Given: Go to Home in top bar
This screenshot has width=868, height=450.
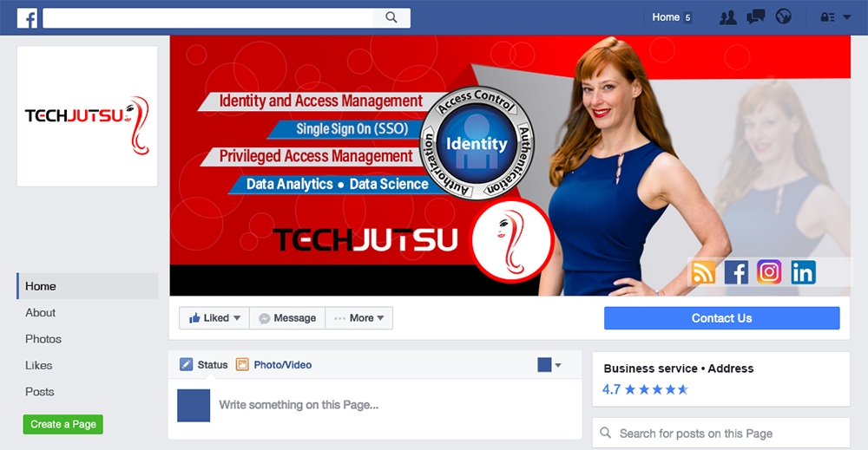Looking at the screenshot, I should click(x=666, y=17).
